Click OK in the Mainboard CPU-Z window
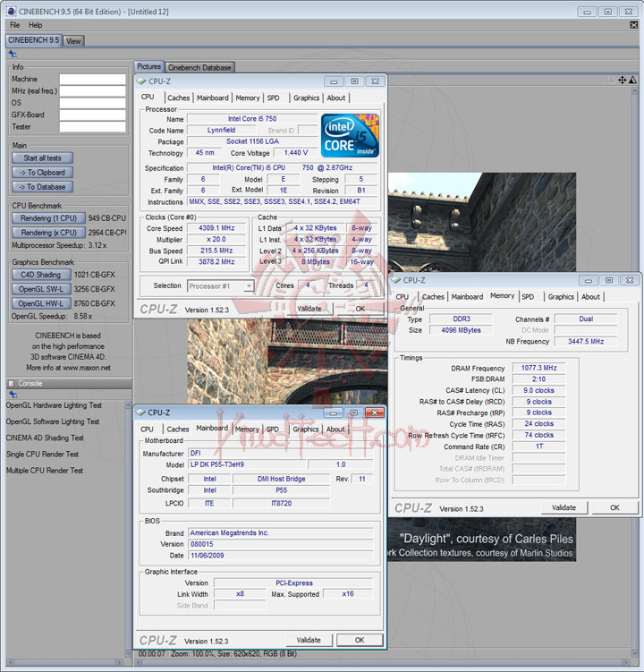The height and width of the screenshot is (672, 644). click(x=360, y=640)
